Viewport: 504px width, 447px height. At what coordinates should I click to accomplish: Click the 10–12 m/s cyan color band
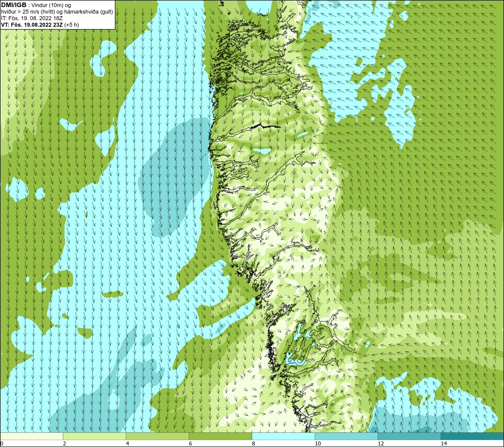pyautogui.click(x=346, y=436)
